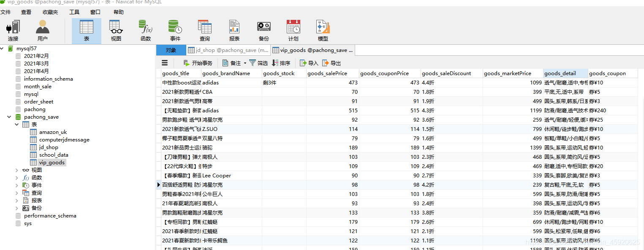Switch to the jd_shop @pachong_save tab
This screenshot has width=644, height=250.
tap(228, 50)
